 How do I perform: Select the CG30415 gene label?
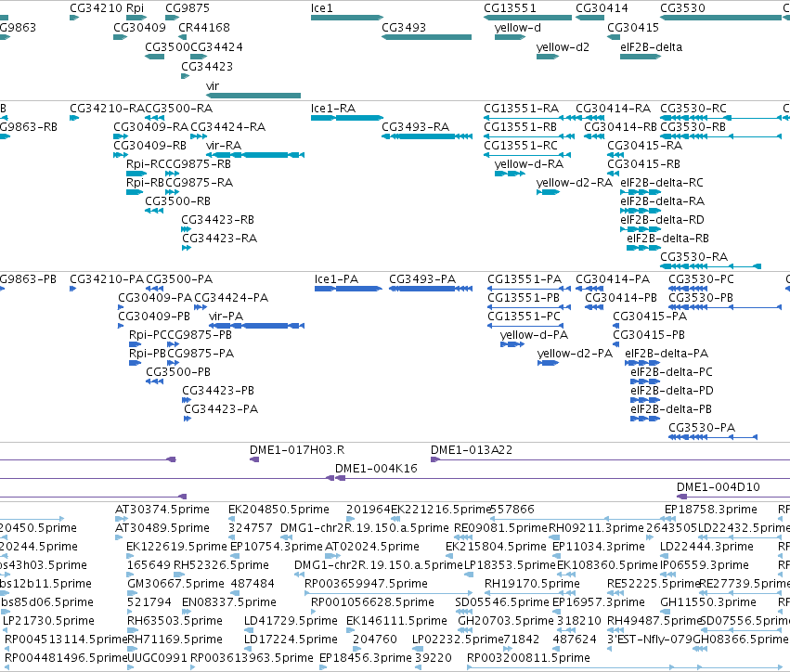(633, 28)
